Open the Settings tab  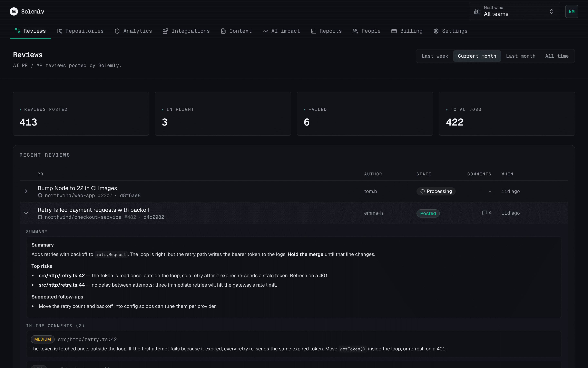coord(450,31)
